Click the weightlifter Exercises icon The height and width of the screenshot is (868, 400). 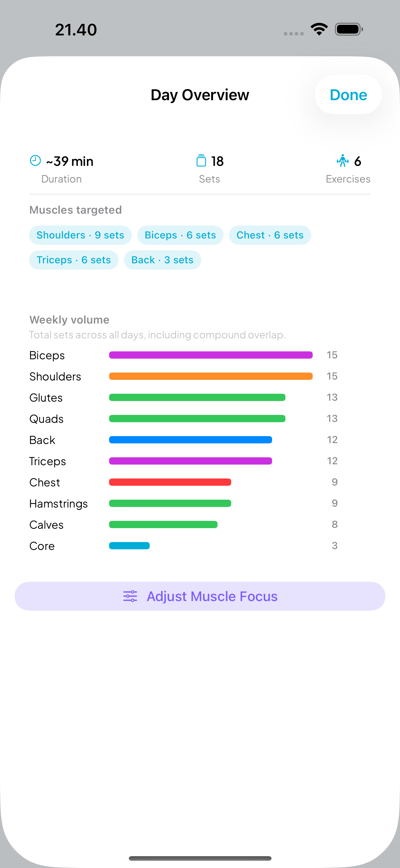click(342, 161)
